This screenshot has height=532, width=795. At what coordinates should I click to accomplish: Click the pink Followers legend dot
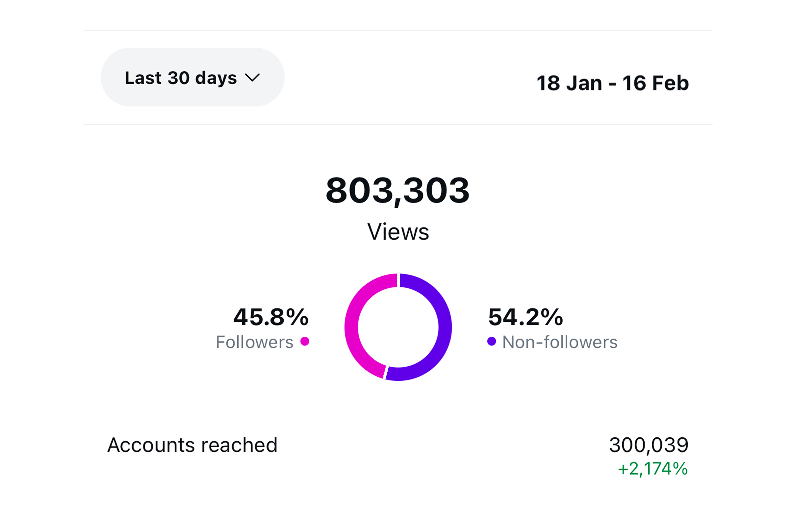pos(305,342)
